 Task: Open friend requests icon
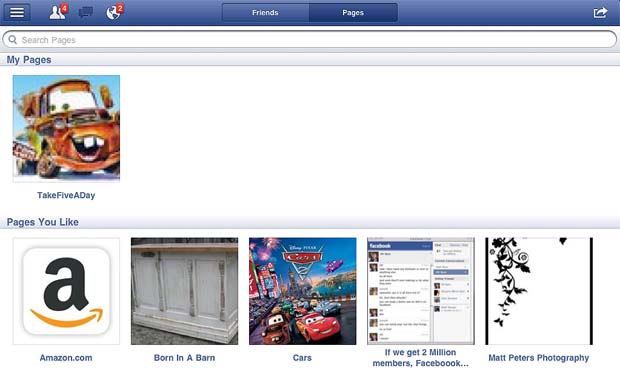pyautogui.click(x=58, y=12)
